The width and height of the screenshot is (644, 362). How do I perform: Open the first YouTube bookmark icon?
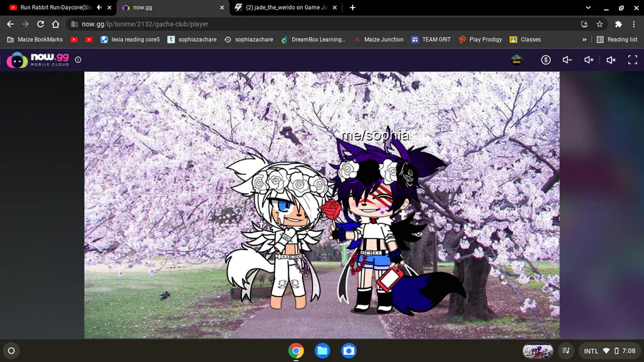pos(74,39)
